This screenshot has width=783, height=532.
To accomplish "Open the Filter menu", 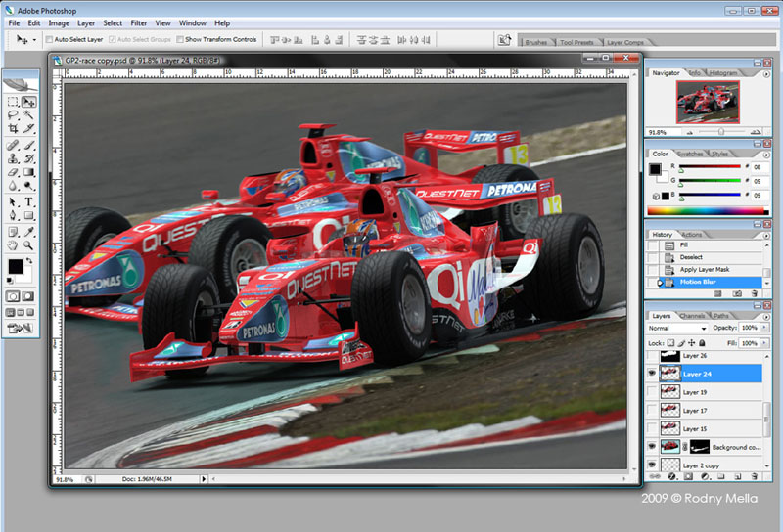I will (x=138, y=22).
